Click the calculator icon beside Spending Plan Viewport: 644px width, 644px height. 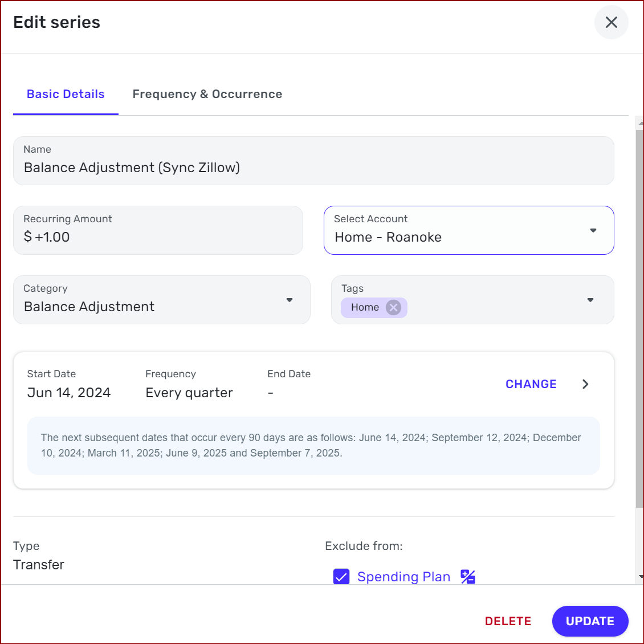pos(468,577)
